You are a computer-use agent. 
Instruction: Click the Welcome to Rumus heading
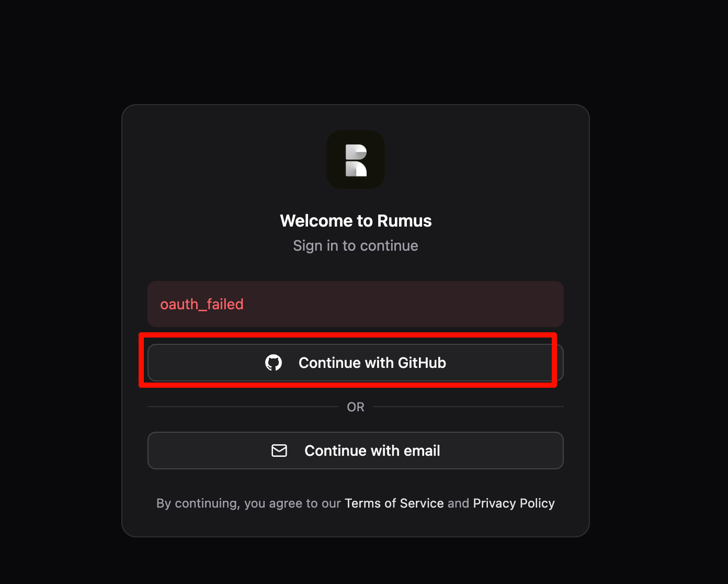click(356, 221)
